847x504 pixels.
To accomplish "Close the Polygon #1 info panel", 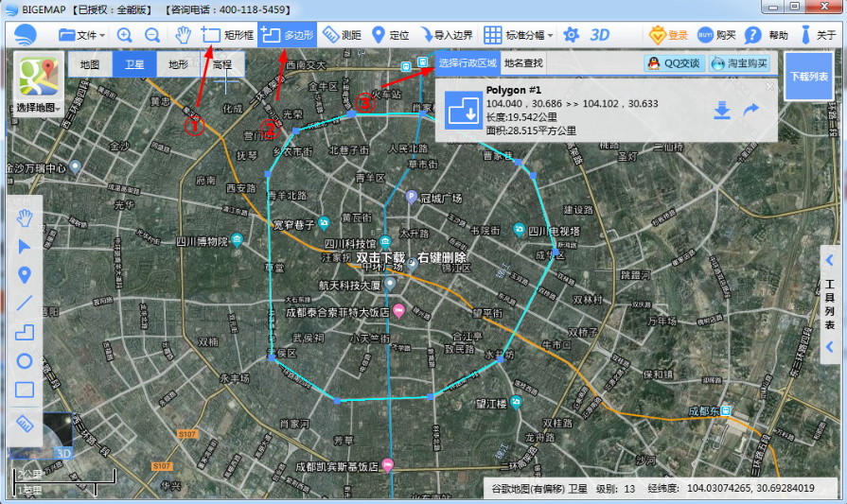I will click(769, 87).
